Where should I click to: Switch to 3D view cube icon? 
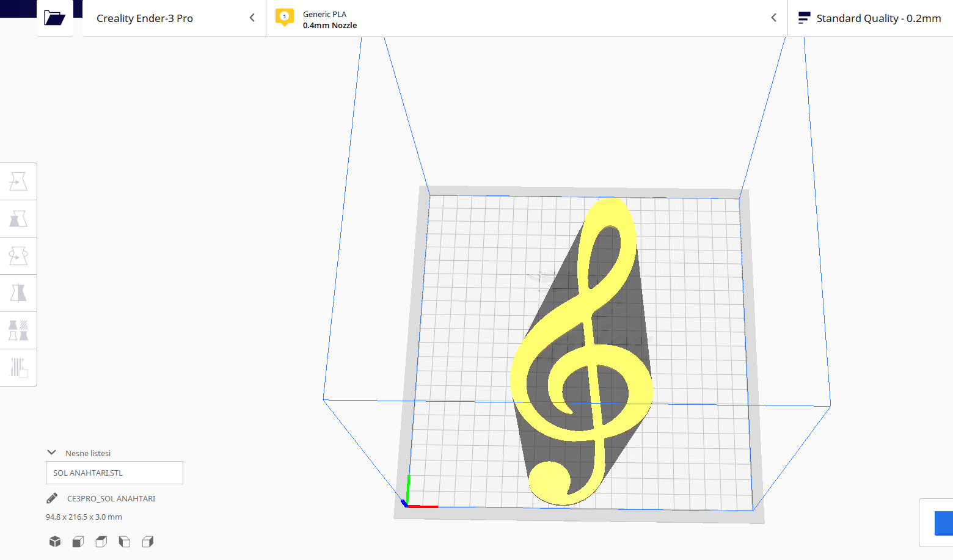[x=55, y=542]
